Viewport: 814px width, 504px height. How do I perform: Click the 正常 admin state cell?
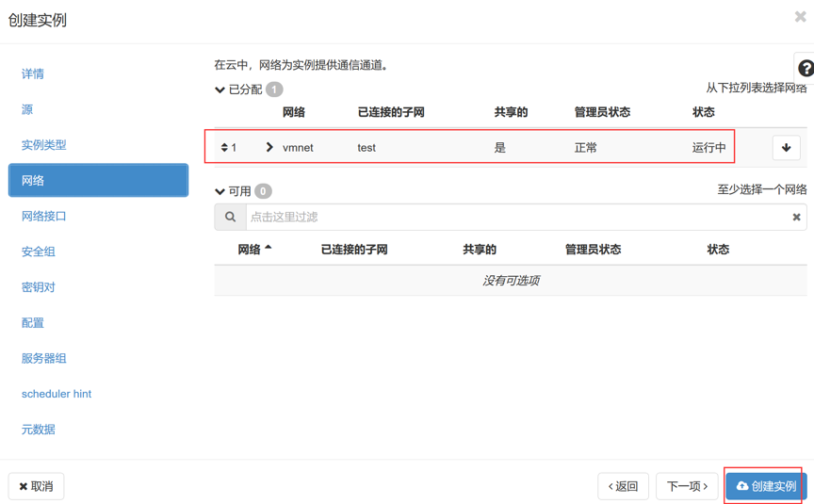586,147
